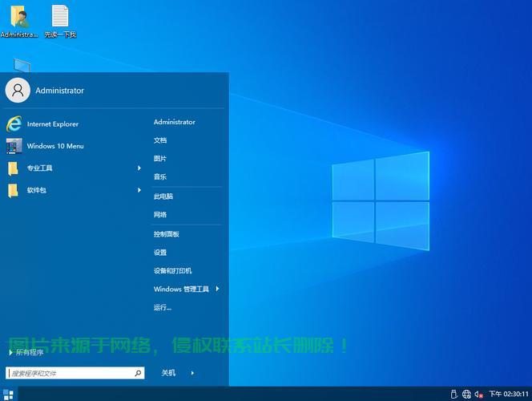Click the Administrator username at Start menu top
Screen dimensions: 532x401
60,91
